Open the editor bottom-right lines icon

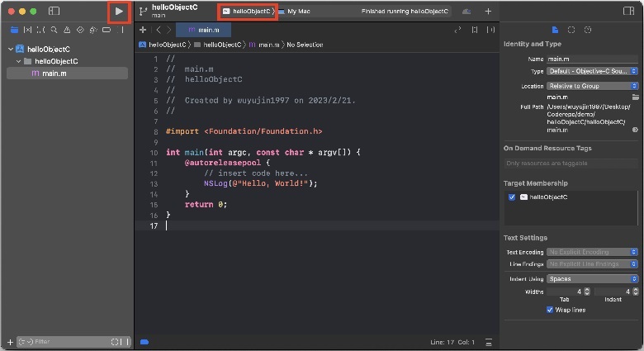[489, 342]
